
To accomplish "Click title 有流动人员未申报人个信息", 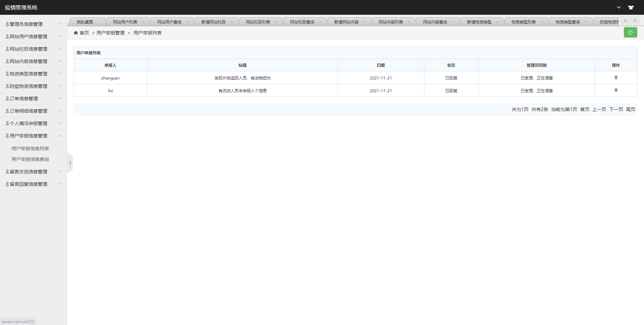I will 243,91.
